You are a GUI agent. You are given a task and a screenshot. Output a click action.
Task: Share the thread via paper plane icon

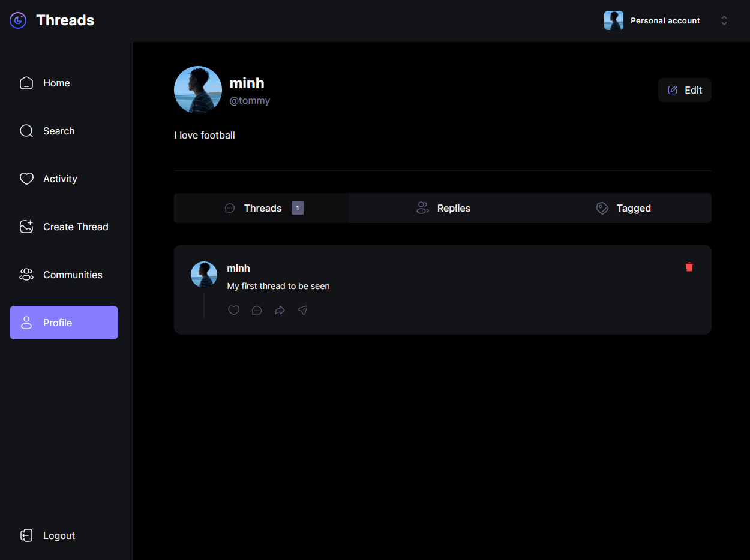coord(303,310)
